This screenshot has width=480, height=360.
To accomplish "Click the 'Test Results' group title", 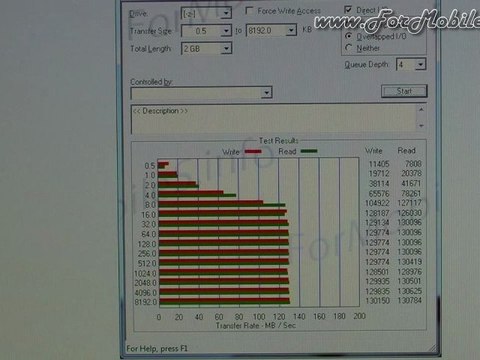I will coord(279,141).
